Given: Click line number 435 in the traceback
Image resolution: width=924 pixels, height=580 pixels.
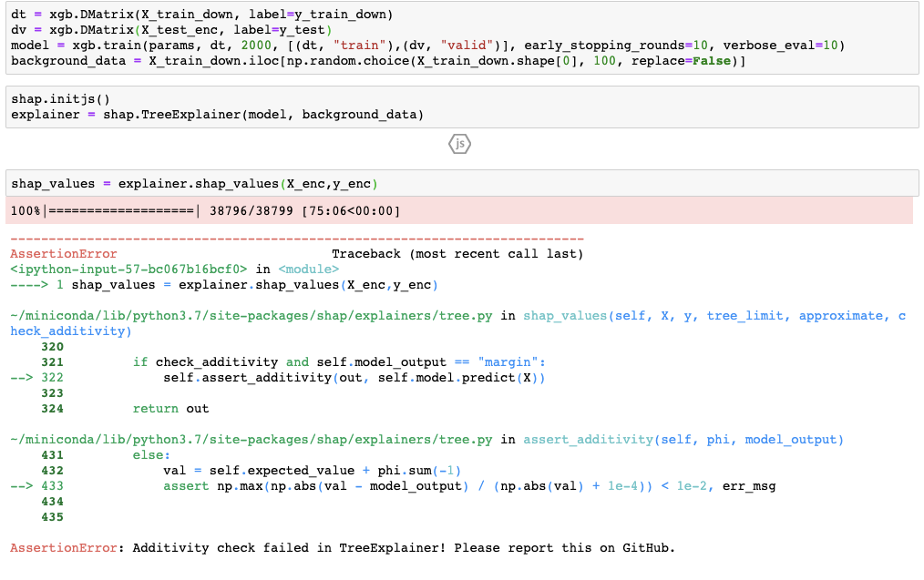Looking at the screenshot, I should pyautogui.click(x=52, y=516).
